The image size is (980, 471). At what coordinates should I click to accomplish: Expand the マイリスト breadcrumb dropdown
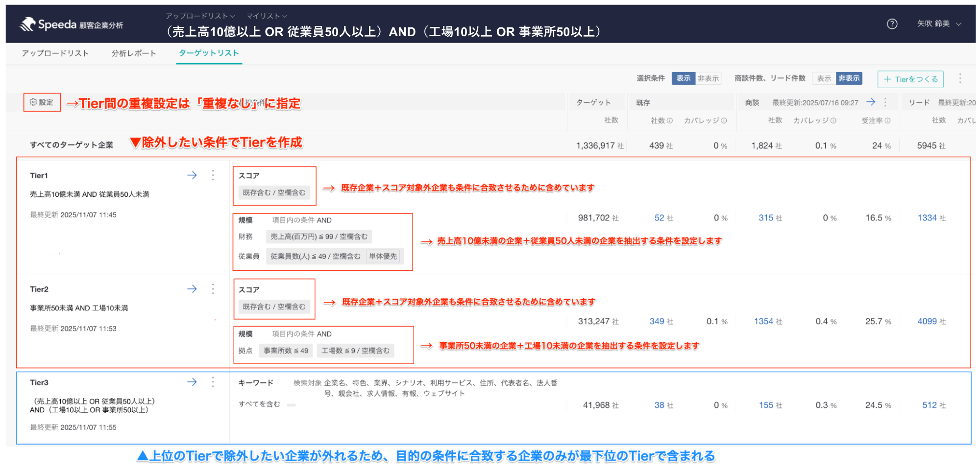pyautogui.click(x=267, y=16)
